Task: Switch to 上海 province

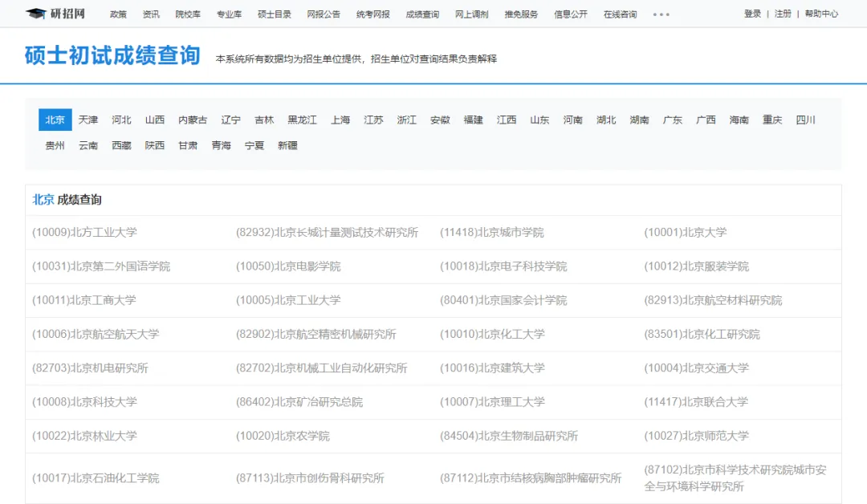Action: (x=340, y=120)
